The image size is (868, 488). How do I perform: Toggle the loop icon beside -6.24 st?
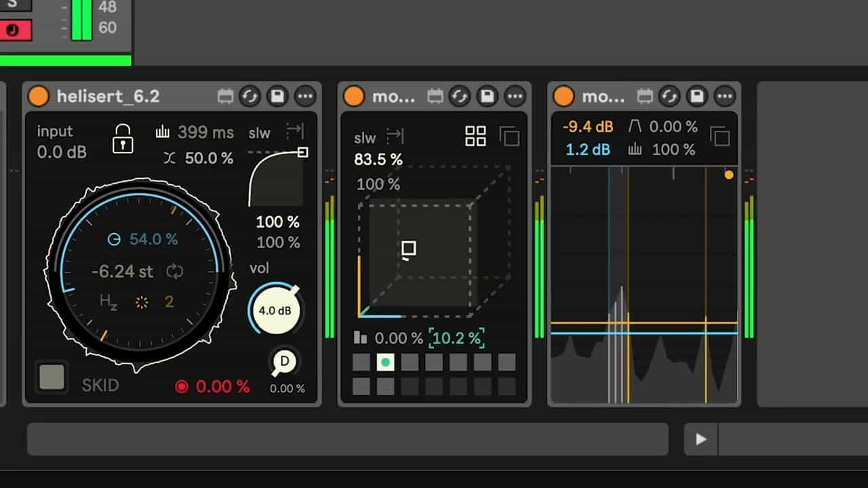tap(175, 272)
